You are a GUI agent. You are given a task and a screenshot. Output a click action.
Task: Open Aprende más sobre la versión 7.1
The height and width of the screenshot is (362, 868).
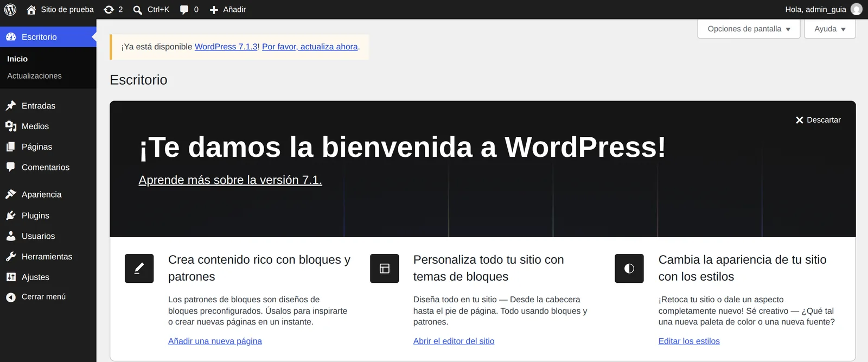point(230,180)
